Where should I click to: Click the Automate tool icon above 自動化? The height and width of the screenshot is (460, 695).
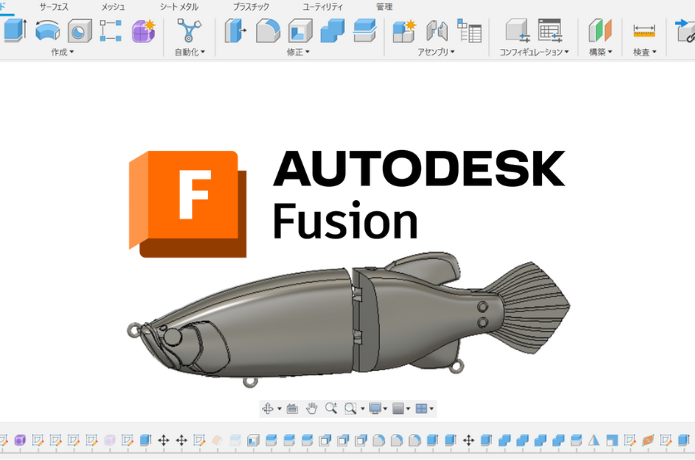point(189,30)
